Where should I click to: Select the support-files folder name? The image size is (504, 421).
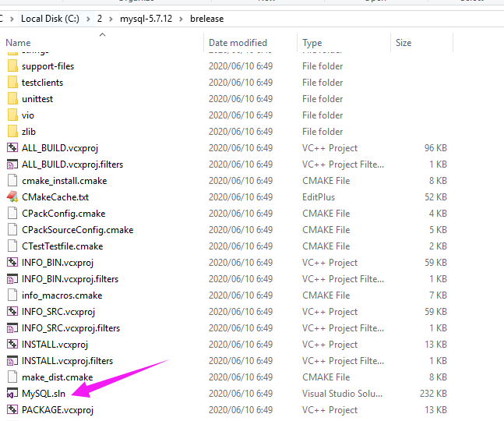click(48, 66)
